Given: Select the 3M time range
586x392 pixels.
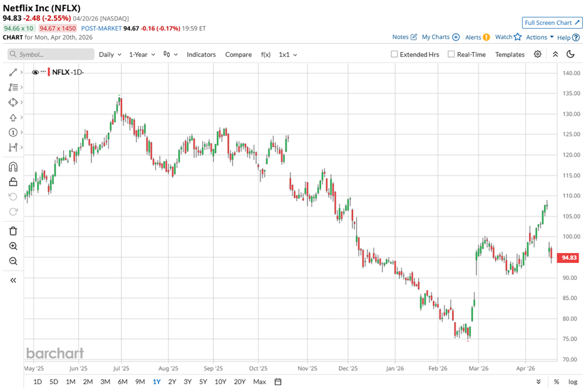Looking at the screenshot, I should (105, 381).
